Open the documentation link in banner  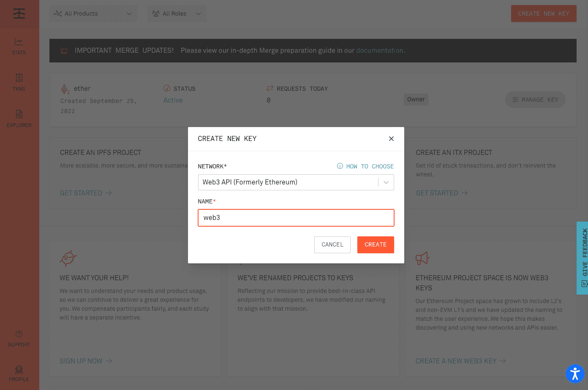tap(380, 51)
